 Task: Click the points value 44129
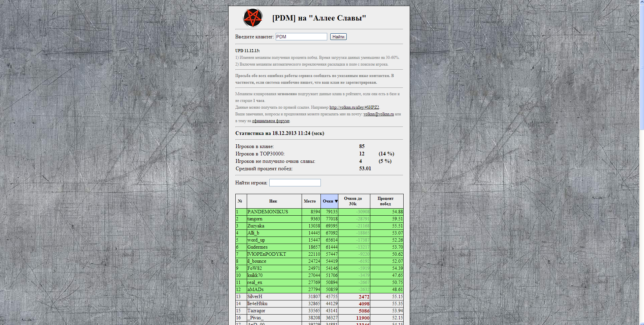(332, 304)
